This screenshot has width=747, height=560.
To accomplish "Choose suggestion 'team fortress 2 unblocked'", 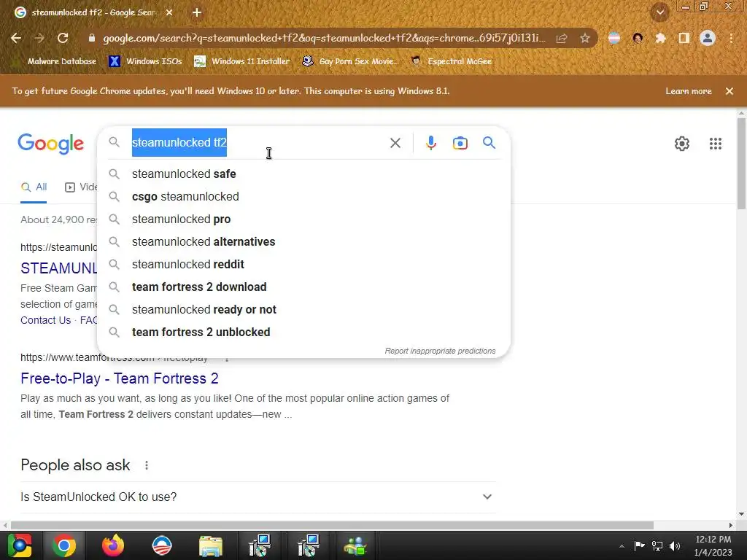I will point(303,332).
